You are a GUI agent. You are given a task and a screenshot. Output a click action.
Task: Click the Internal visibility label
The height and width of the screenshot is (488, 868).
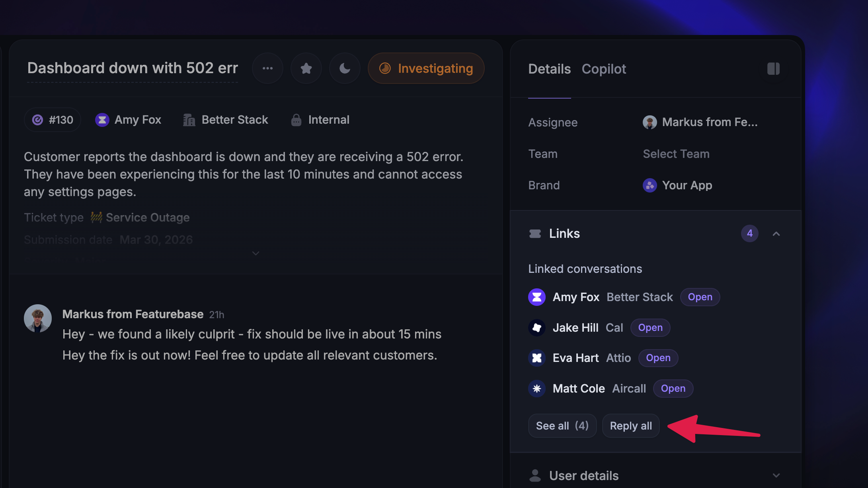[x=329, y=120]
